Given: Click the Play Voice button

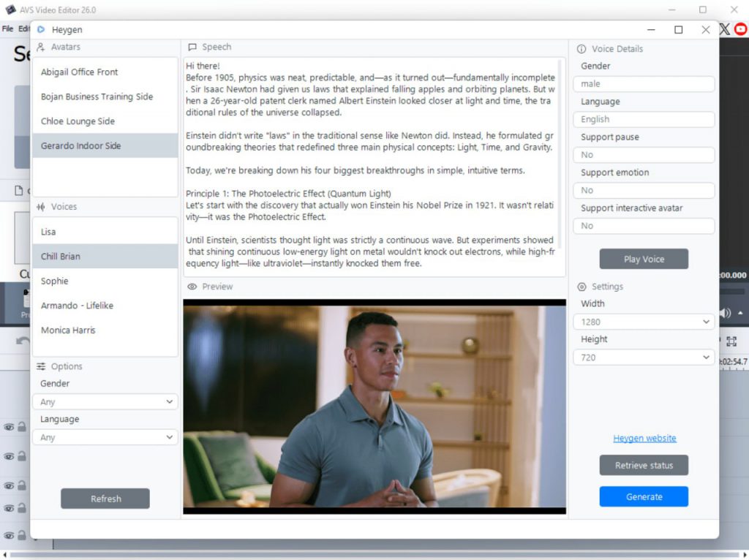Looking at the screenshot, I should 644,259.
